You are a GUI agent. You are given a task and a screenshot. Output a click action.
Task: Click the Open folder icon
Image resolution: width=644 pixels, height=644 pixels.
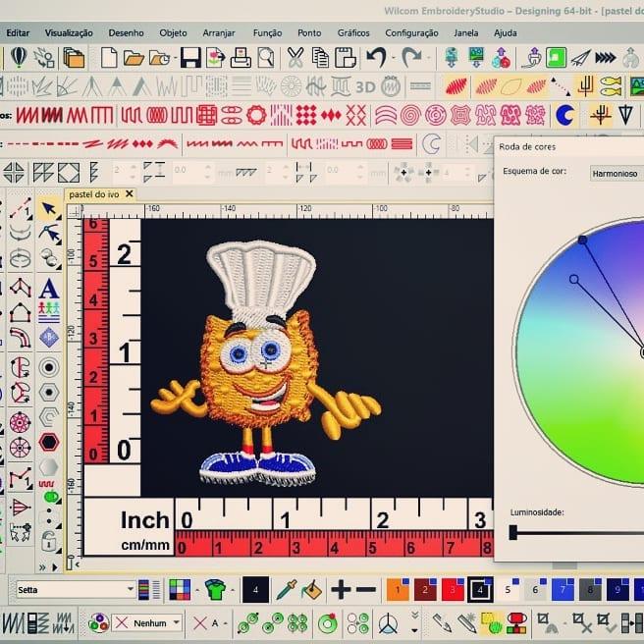click(x=134, y=58)
